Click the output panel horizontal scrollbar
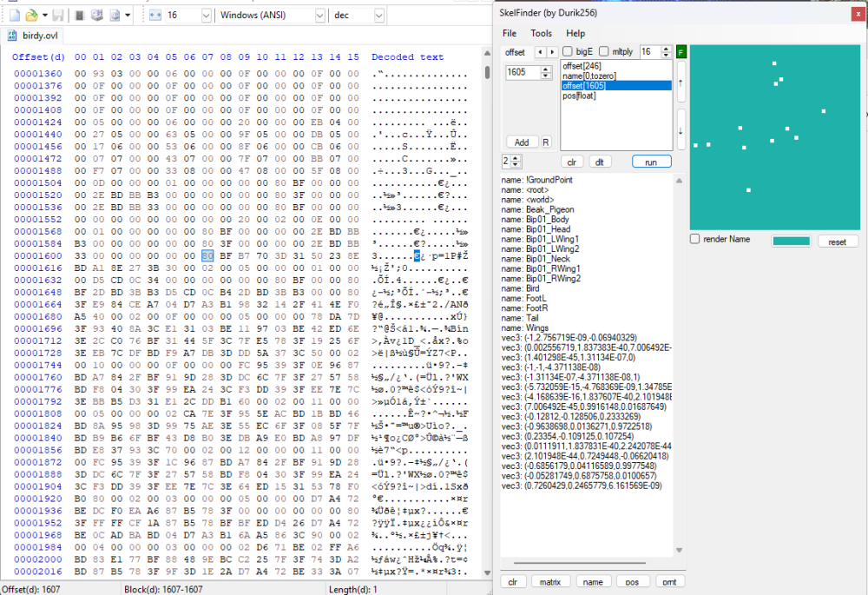The image size is (868, 595). [580, 563]
